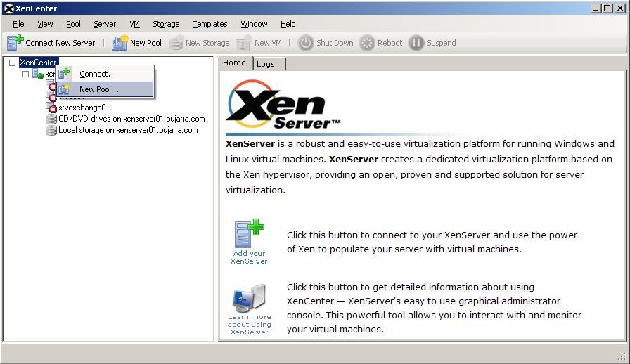Click the window resize grip in status bar
Screen dimensions: 630x364
(622, 356)
